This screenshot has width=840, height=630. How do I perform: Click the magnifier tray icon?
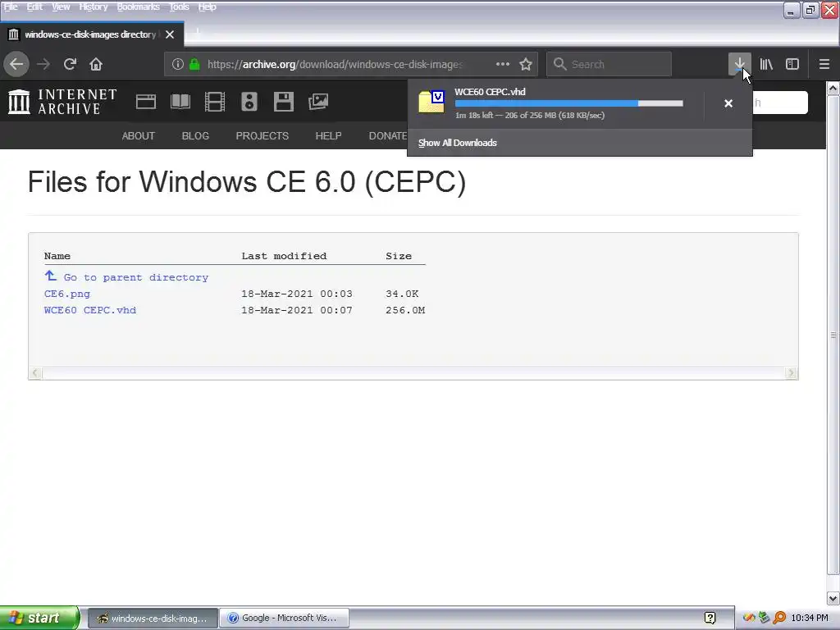(x=779, y=618)
